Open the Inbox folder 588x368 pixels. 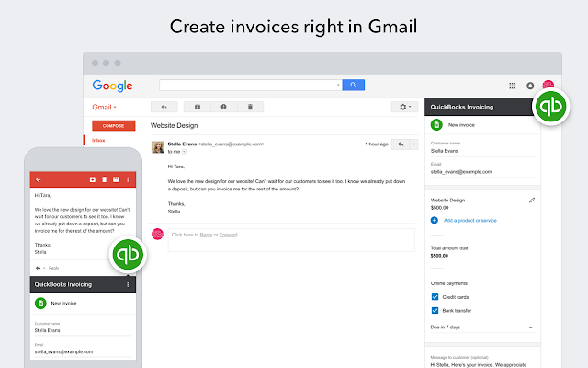pyautogui.click(x=98, y=140)
